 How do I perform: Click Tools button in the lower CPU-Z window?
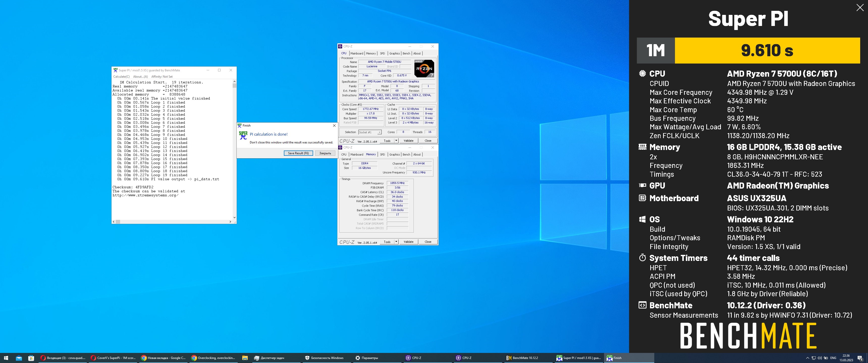(x=387, y=242)
